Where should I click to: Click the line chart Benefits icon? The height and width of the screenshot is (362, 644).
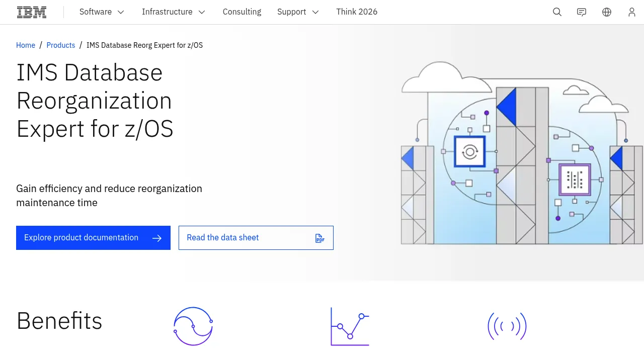click(x=350, y=326)
